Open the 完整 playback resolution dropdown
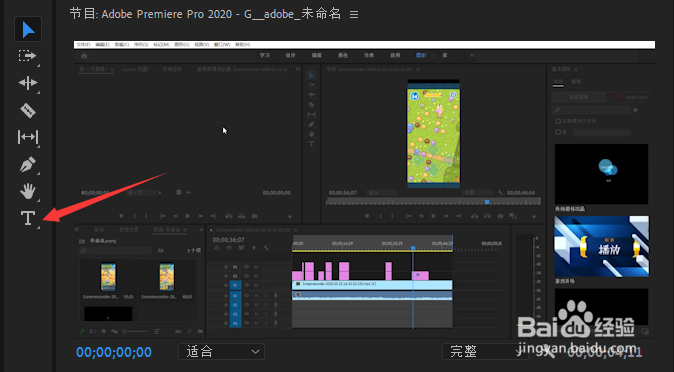This screenshot has height=372, width=674. coord(485,352)
